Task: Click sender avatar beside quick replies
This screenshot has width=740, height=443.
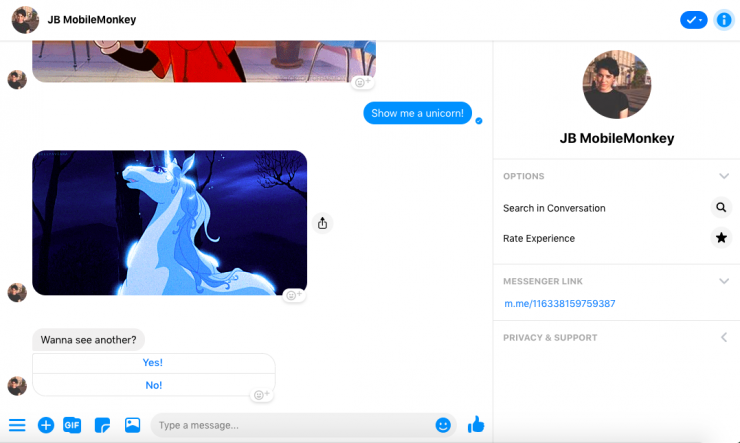Action: pyautogui.click(x=17, y=386)
